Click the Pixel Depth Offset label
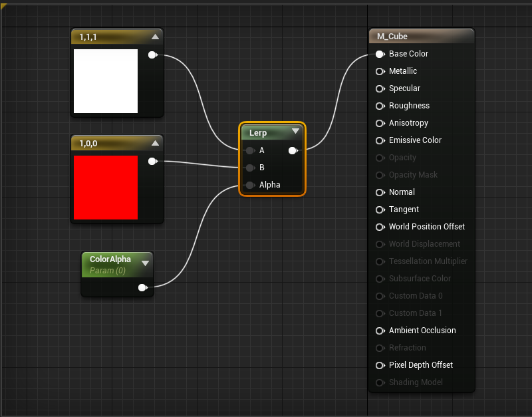This screenshot has height=417, width=532. [x=421, y=365]
